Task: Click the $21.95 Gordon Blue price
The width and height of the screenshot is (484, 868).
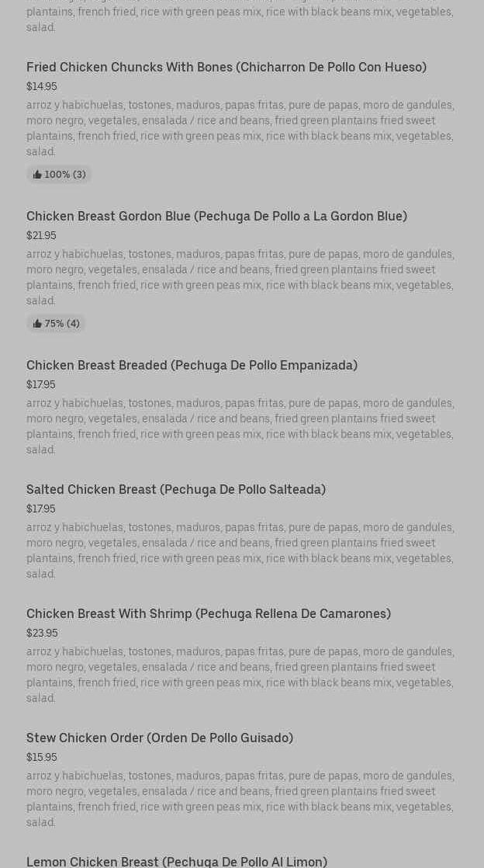Action: pos(41,235)
